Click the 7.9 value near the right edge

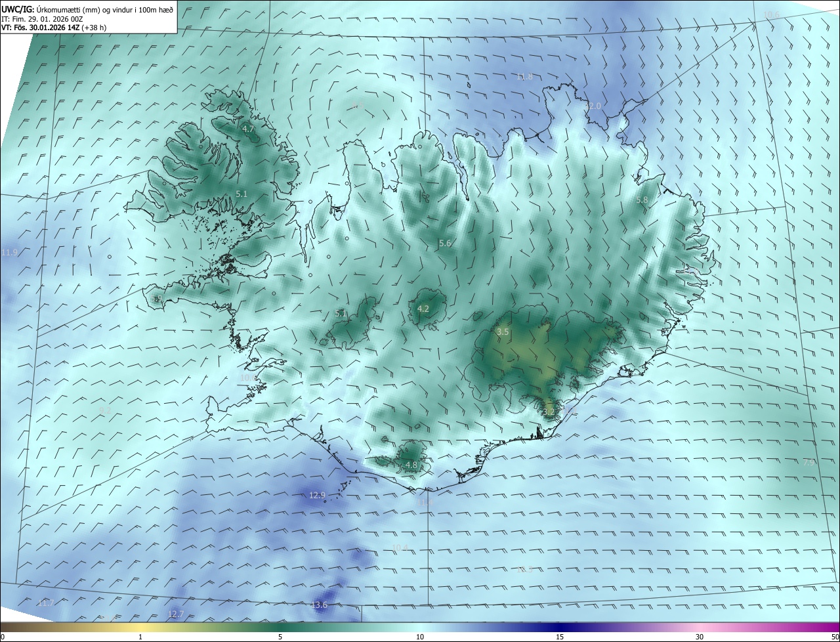809,463
